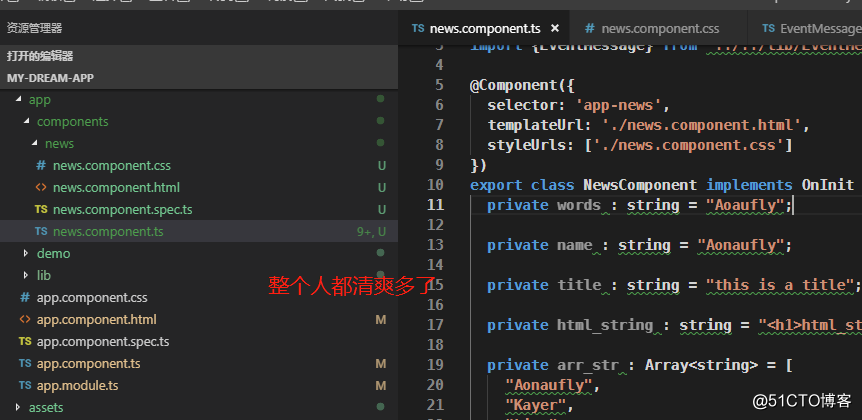
Task: Click TS icon of app.component.ts row
Action: click(x=25, y=363)
